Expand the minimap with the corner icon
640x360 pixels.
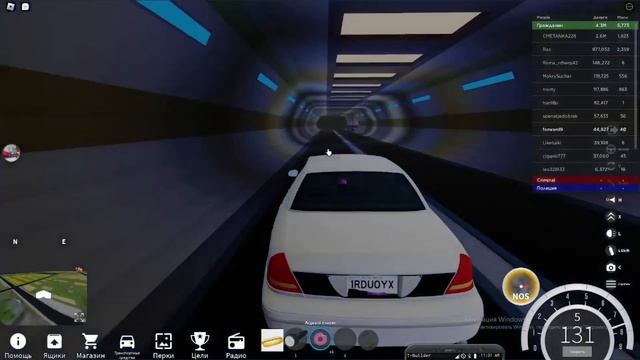point(79,317)
